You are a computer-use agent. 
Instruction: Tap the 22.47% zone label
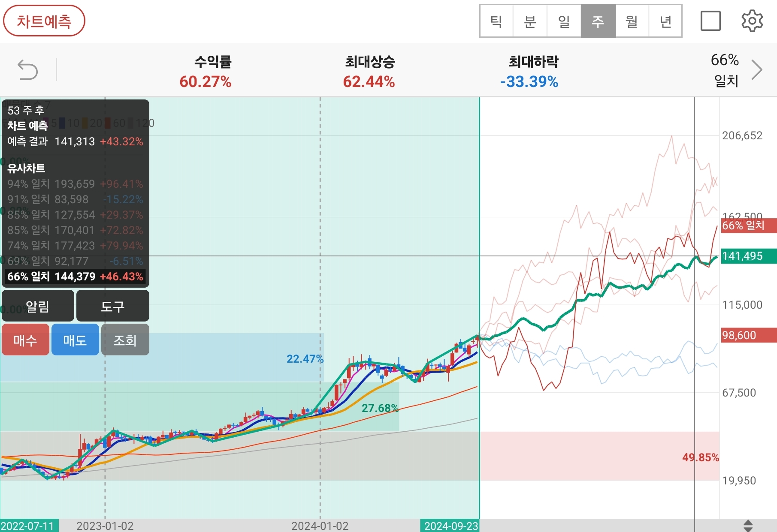tap(305, 359)
